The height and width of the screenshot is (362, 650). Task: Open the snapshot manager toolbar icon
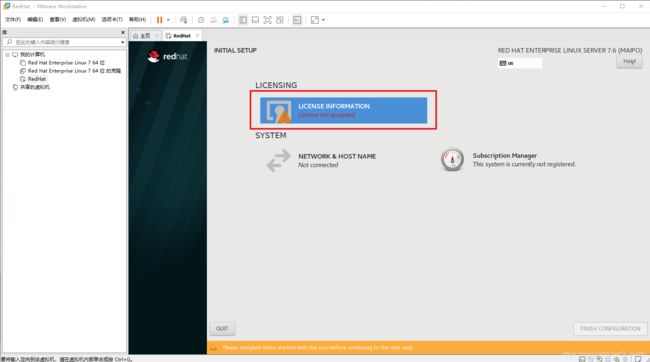click(226, 20)
